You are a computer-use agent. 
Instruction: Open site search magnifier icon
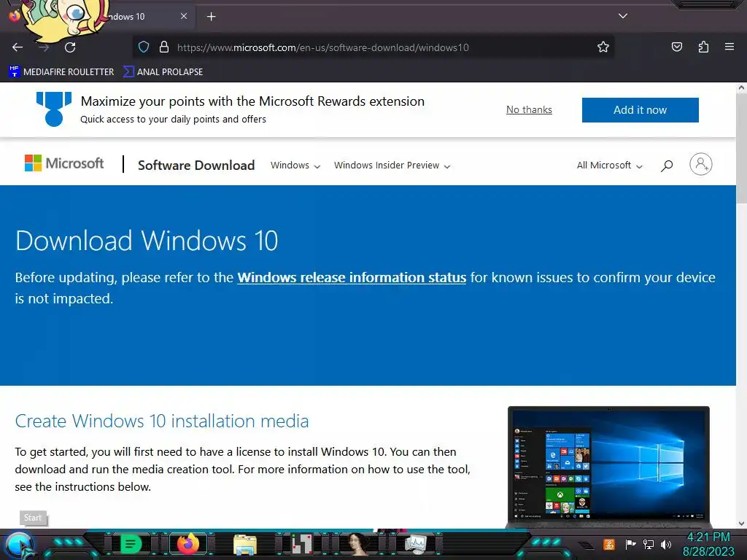click(x=667, y=166)
